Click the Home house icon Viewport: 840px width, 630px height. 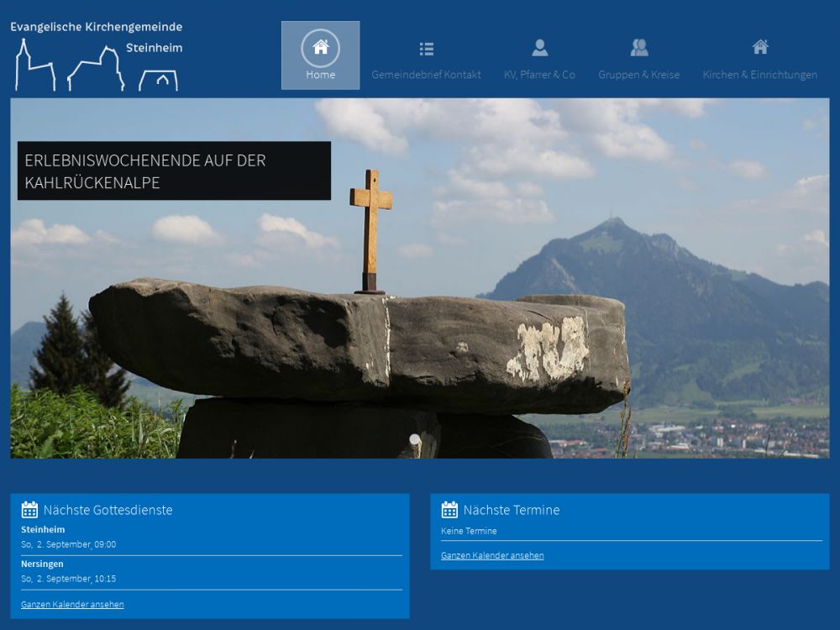(320, 47)
